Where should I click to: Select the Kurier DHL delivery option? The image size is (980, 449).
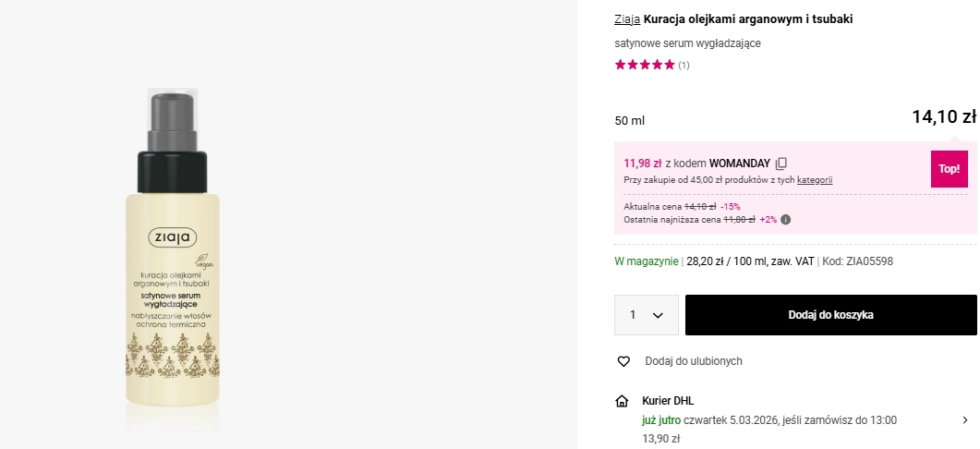click(x=668, y=401)
